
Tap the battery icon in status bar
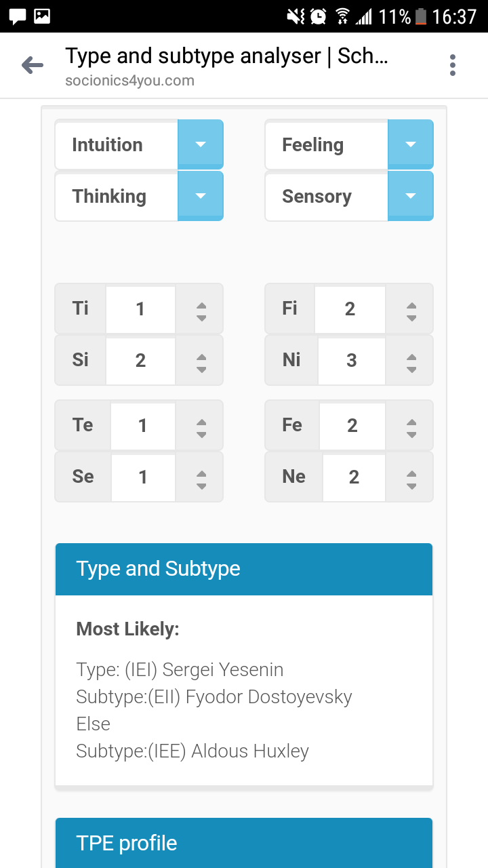[421, 16]
